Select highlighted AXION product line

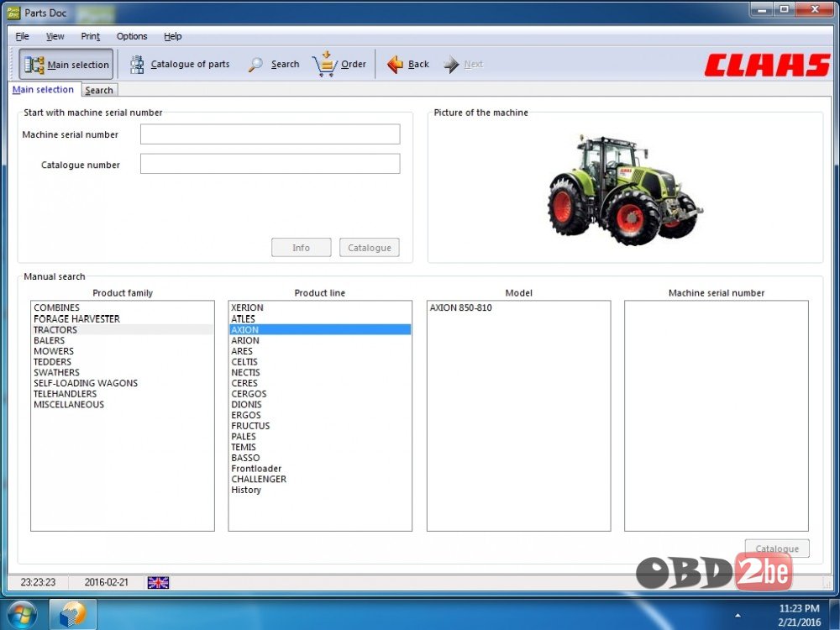320,329
